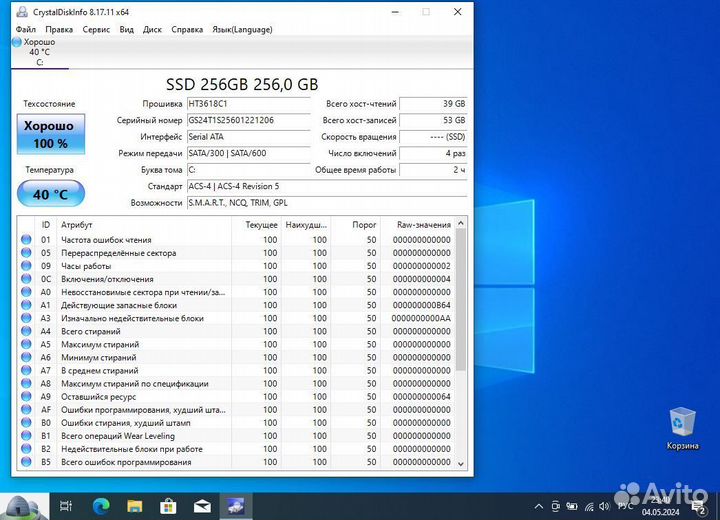Click status icon for Частота ошибок чтения
Image resolution: width=720 pixels, height=520 pixels.
pyautogui.click(x=26, y=239)
